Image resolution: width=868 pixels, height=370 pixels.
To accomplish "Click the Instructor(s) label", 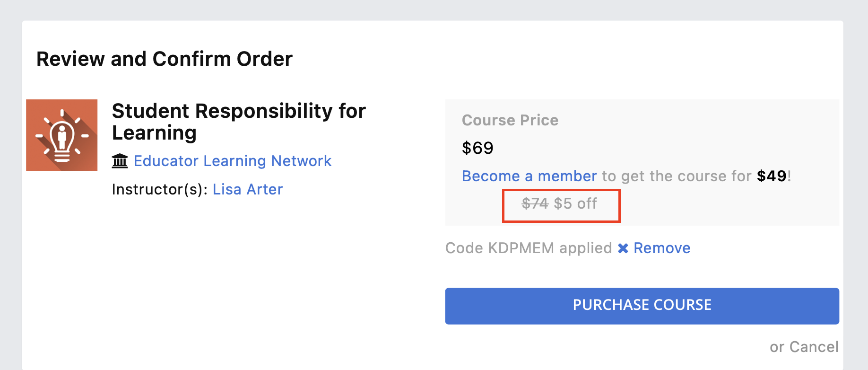I will (160, 189).
